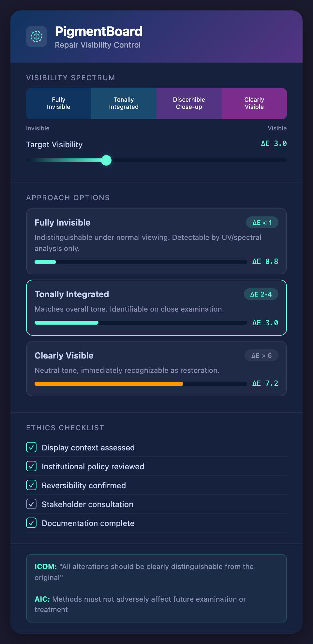
Task: Choose the Discernible Close-up spectrum segment
Action: 189,103
